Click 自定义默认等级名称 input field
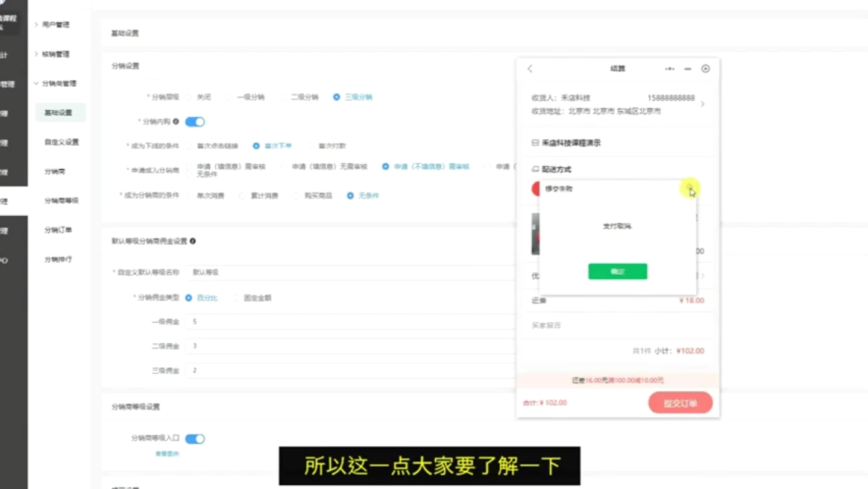 pos(351,273)
